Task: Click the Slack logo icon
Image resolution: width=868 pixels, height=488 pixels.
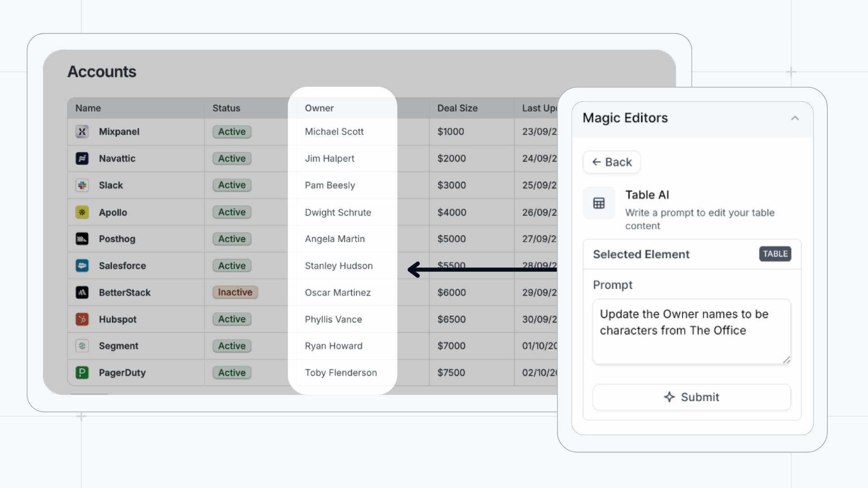Action: [82, 185]
